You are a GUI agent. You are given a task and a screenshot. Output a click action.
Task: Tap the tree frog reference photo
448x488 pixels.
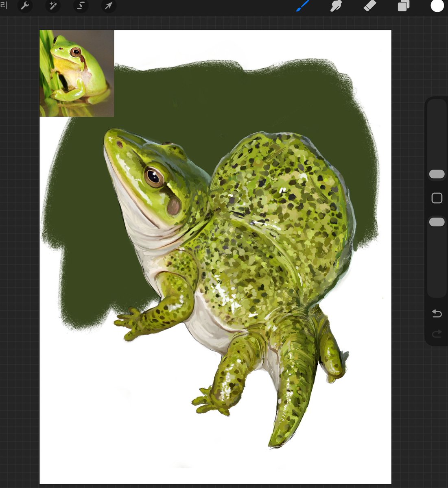click(x=77, y=73)
